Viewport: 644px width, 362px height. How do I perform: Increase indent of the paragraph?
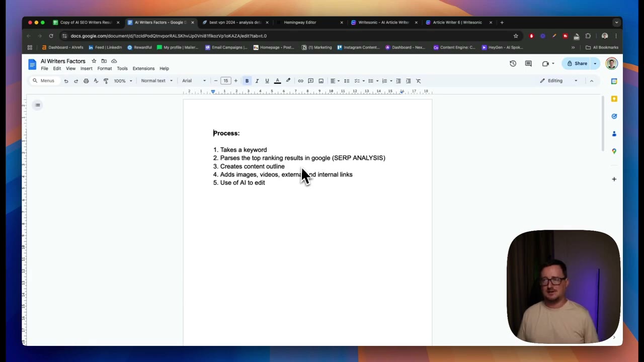[x=408, y=81]
